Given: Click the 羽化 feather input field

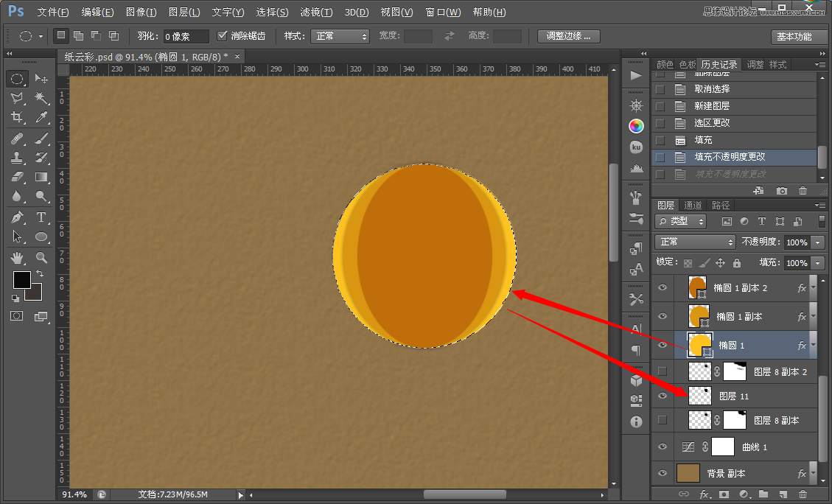Looking at the screenshot, I should coord(186,36).
